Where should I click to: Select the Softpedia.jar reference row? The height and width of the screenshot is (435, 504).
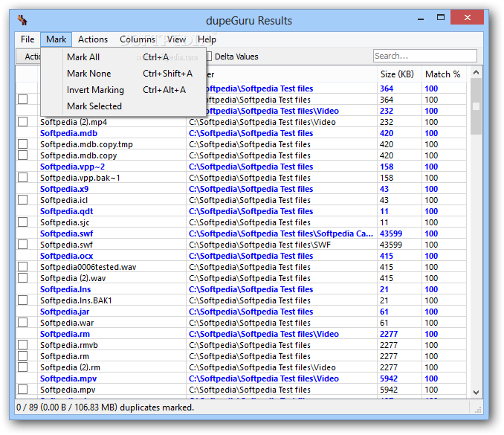coord(241,312)
